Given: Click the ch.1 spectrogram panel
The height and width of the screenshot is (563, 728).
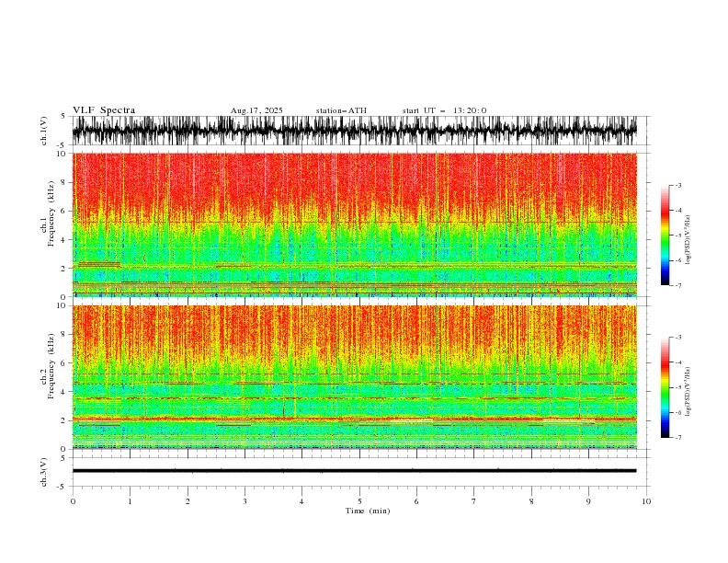Looking at the screenshot, I should click(355, 224).
